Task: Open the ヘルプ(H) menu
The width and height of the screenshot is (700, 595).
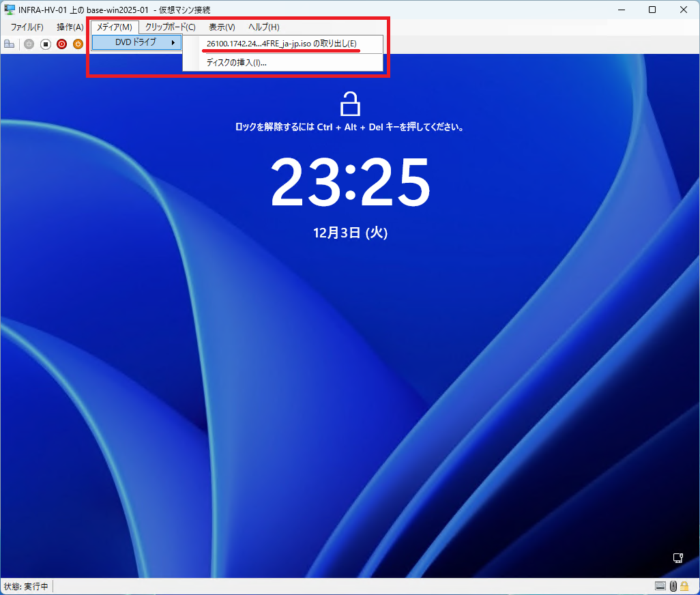Action: click(x=264, y=27)
